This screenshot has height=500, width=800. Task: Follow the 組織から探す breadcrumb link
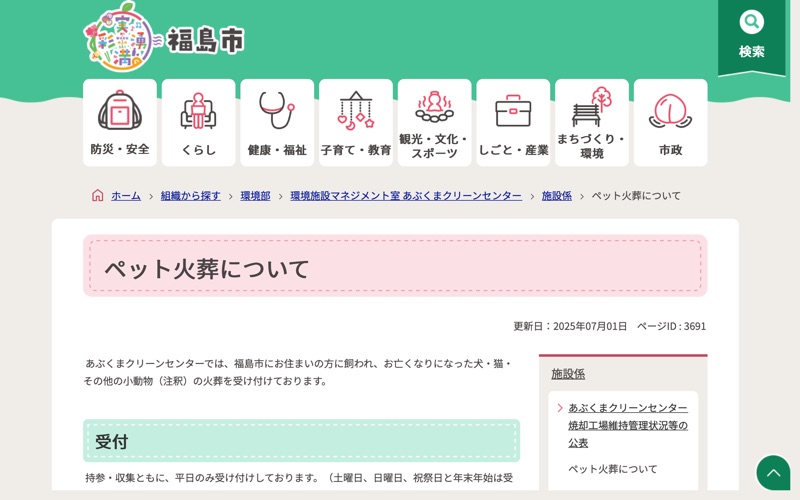pos(190,195)
